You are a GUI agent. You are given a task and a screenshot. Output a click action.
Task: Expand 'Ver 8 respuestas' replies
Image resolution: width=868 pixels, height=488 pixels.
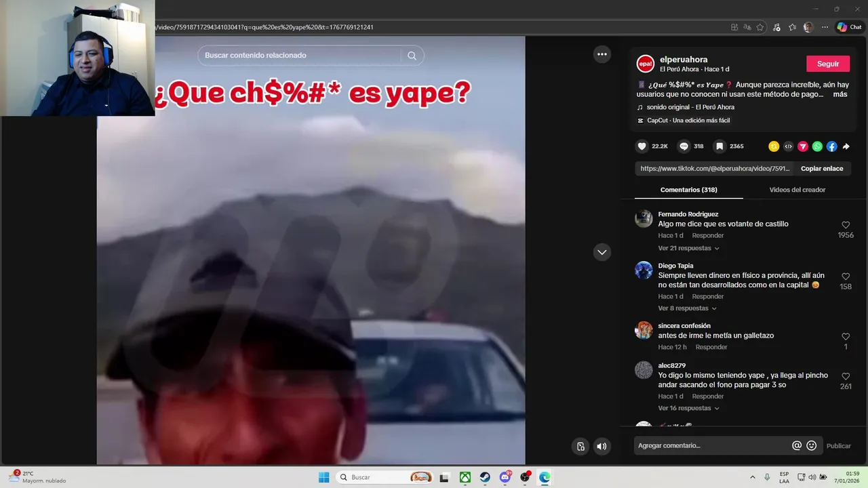tap(687, 308)
